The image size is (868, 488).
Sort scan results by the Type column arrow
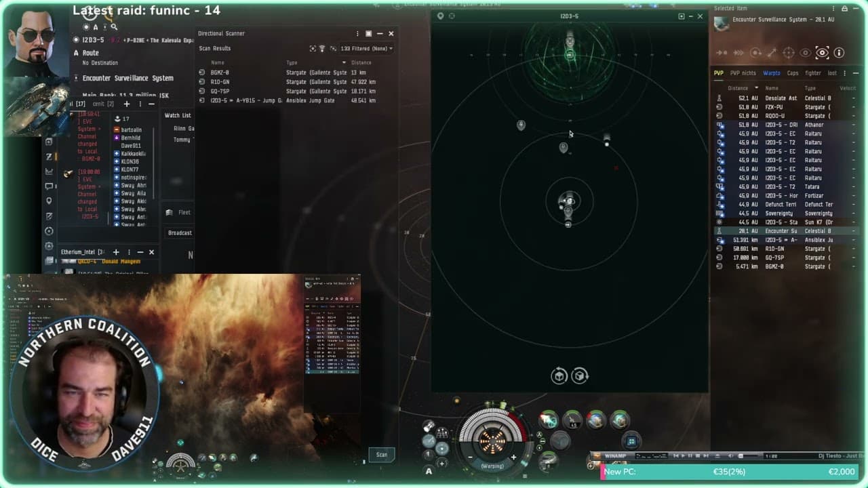coord(344,62)
